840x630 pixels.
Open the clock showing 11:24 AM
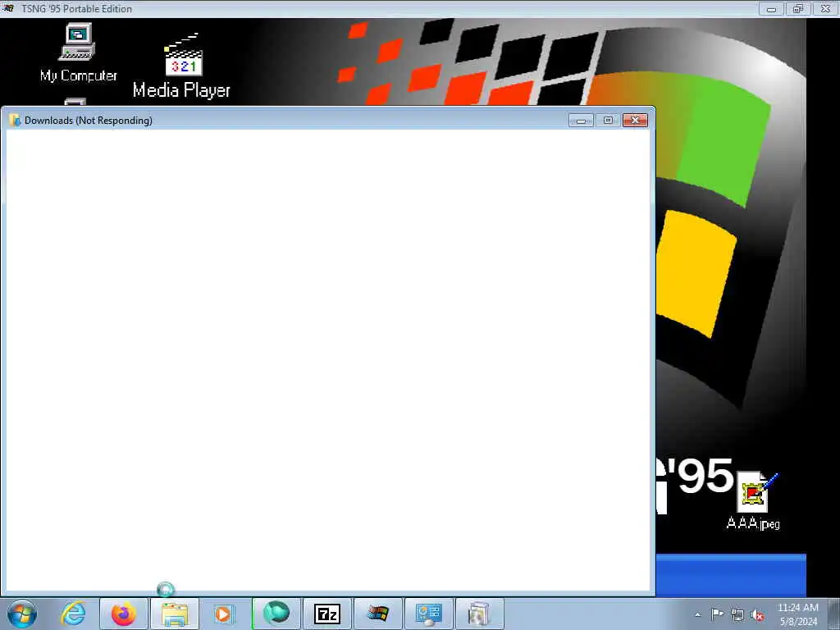tap(797, 614)
